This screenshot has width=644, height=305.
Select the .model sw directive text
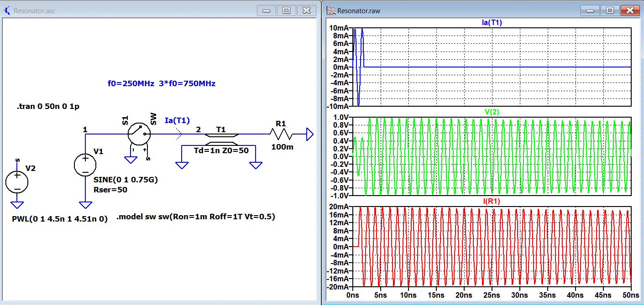196,217
